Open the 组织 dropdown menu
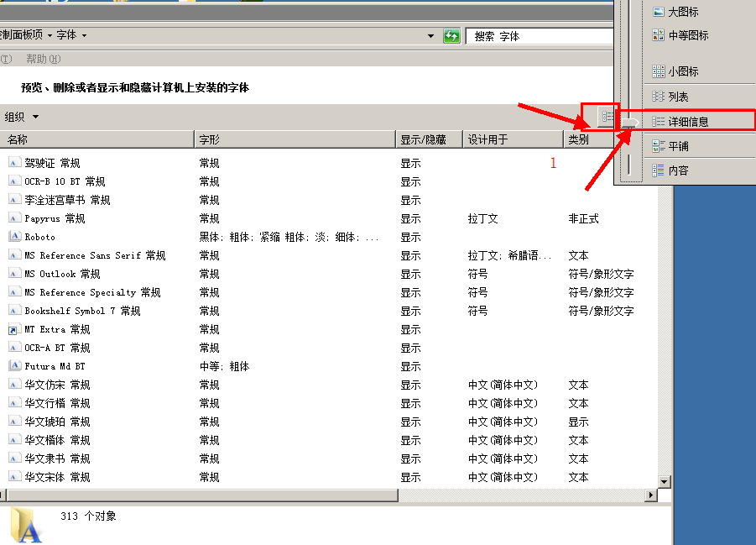756x545 pixels. [22, 117]
